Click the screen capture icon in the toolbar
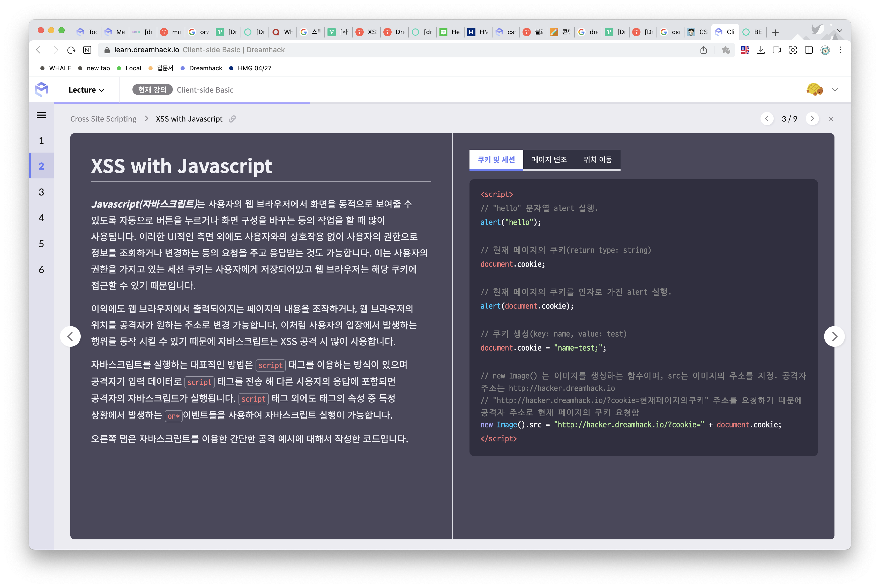880x588 pixels. [x=793, y=50]
